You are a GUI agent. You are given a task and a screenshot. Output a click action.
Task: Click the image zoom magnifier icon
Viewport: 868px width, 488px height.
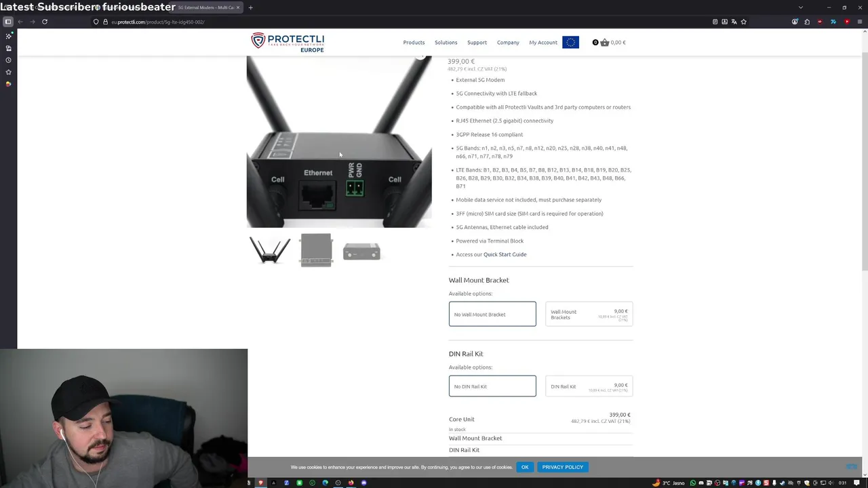420,56
